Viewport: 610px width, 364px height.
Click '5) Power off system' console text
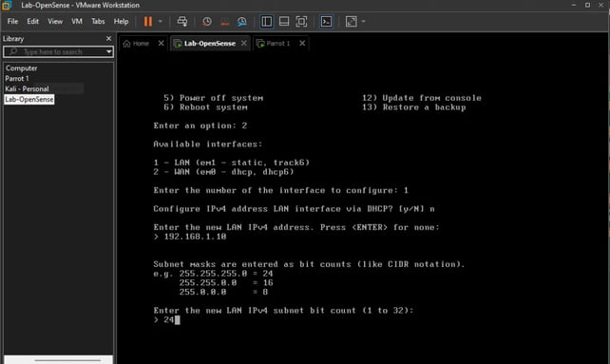coord(213,98)
